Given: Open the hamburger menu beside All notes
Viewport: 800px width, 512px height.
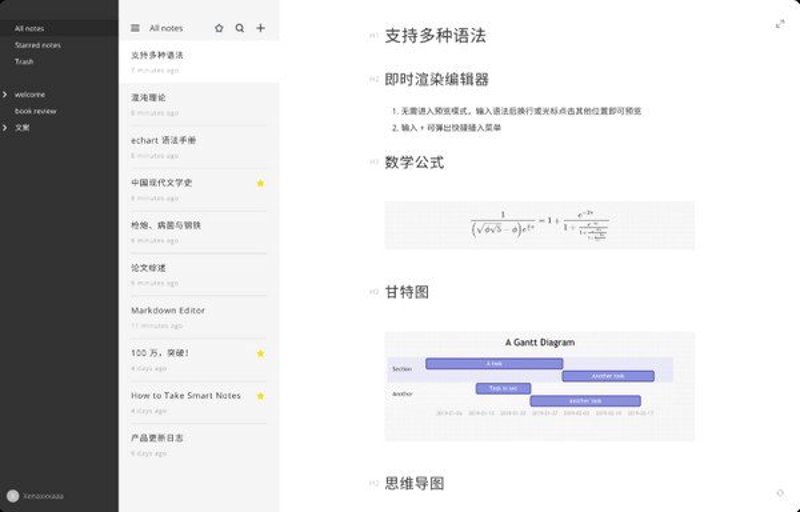Looking at the screenshot, I should pos(135,28).
